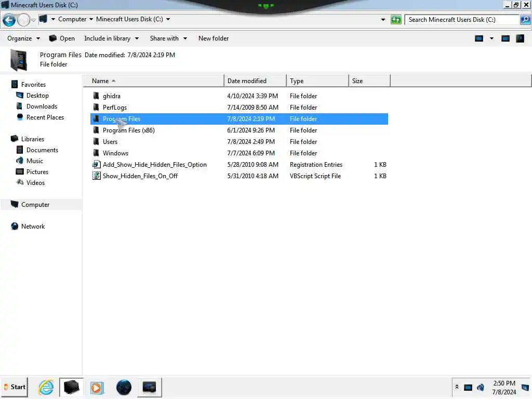Click the Start button
The image size is (532, 399).
15,387
